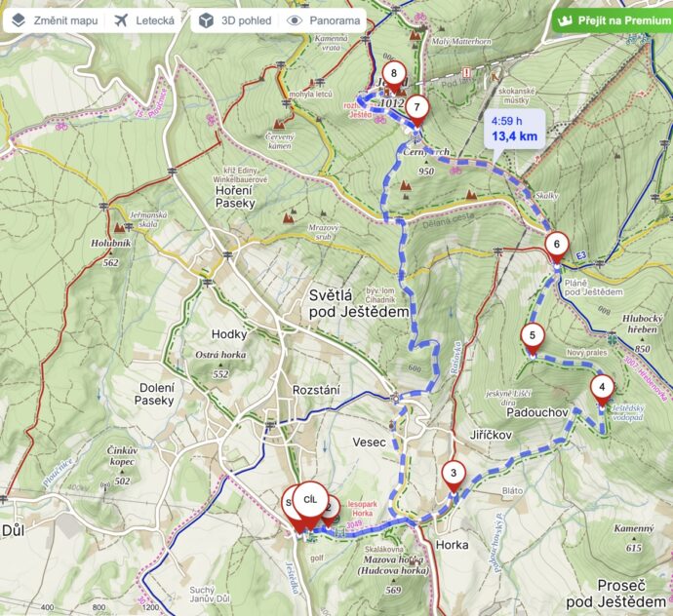This screenshot has height=616, width=673.
Task: Click the eye Panorama icon
Action: point(294,20)
